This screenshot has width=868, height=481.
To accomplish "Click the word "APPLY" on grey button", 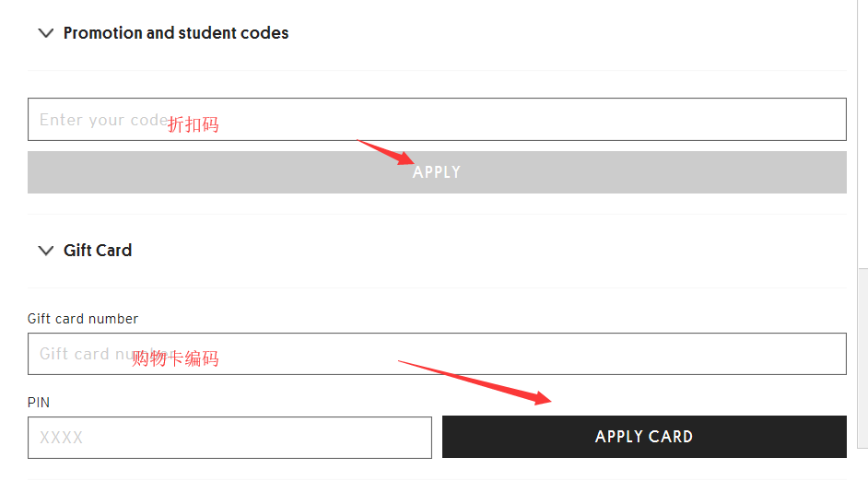I will [437, 172].
